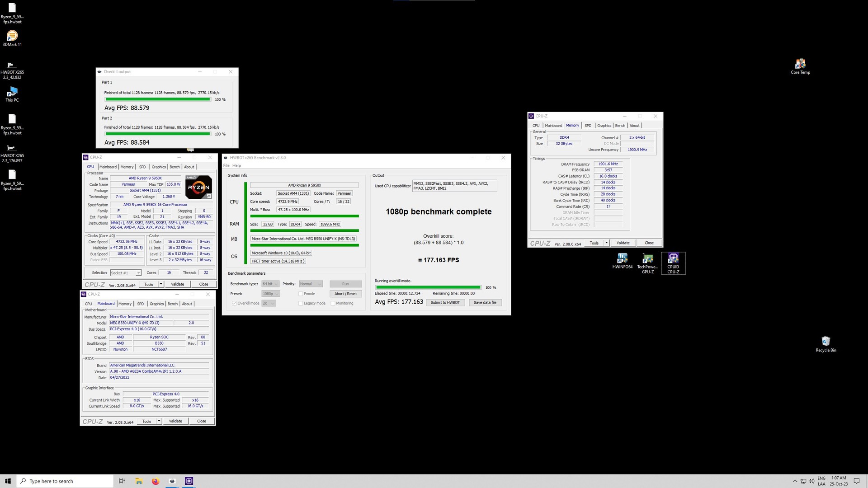Enable the Legacy mode checkbox

(301, 303)
